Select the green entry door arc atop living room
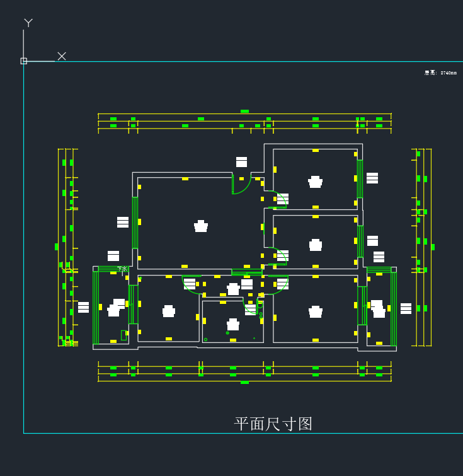The height and width of the screenshot is (476, 463). pos(242,185)
